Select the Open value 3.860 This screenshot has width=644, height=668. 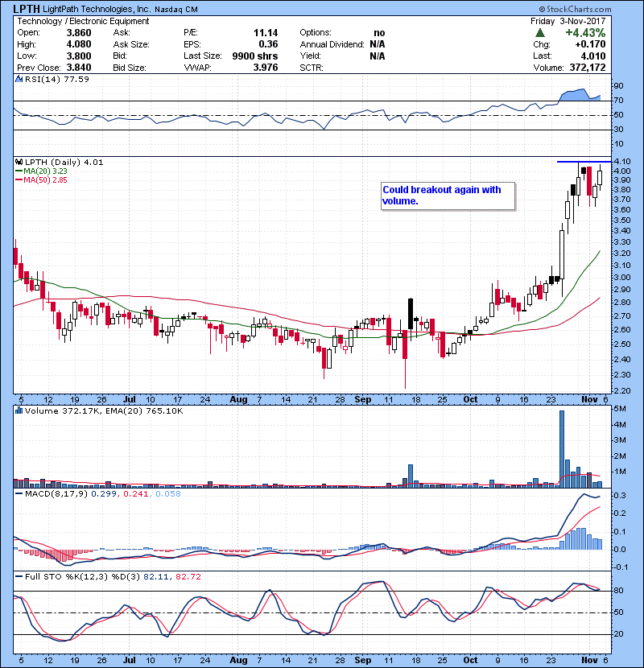click(x=79, y=33)
